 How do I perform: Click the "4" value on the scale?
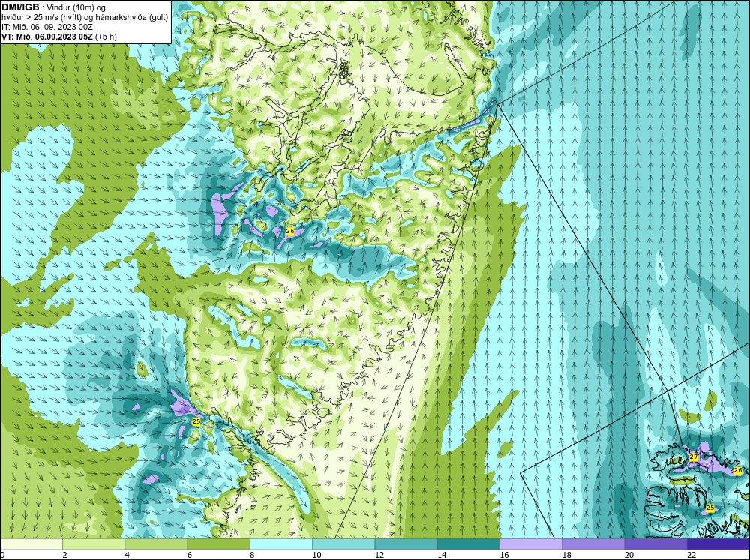tap(127, 555)
